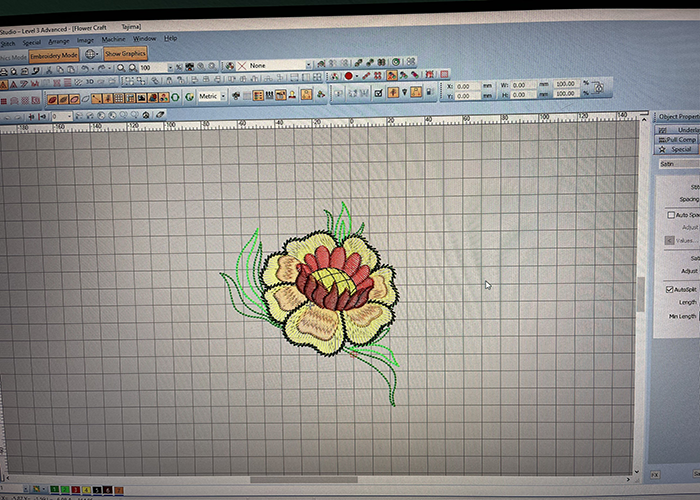Screen dimensions: 700x500
Task: Open the Pull Comp properties tab
Action: point(680,139)
